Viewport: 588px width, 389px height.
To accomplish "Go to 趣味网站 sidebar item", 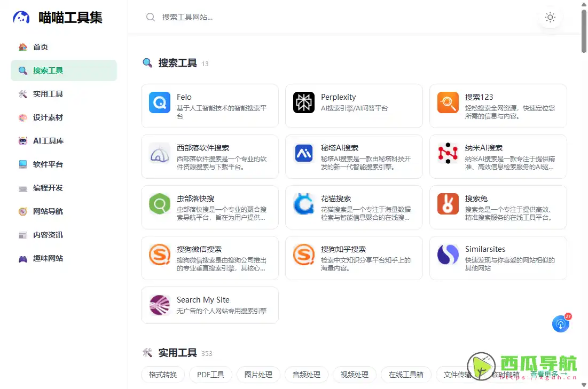I will pyautogui.click(x=64, y=259).
